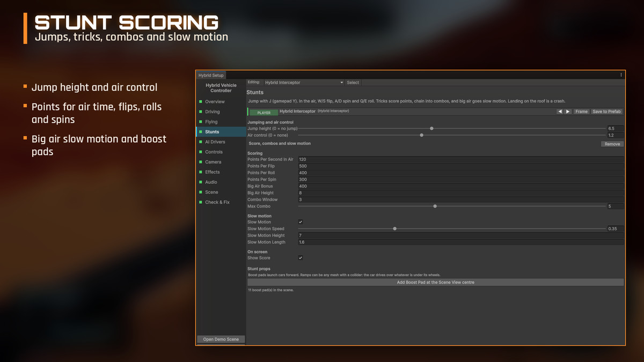Toggle the Slow Motion checkbox
The height and width of the screenshot is (362, 644).
click(301, 222)
